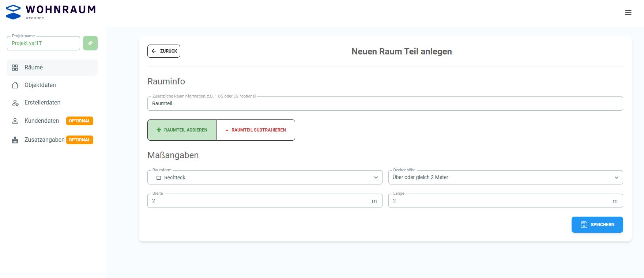Click the 'Neuen Raum Teil anlegen' heading
The image size is (644, 278).
(402, 52)
